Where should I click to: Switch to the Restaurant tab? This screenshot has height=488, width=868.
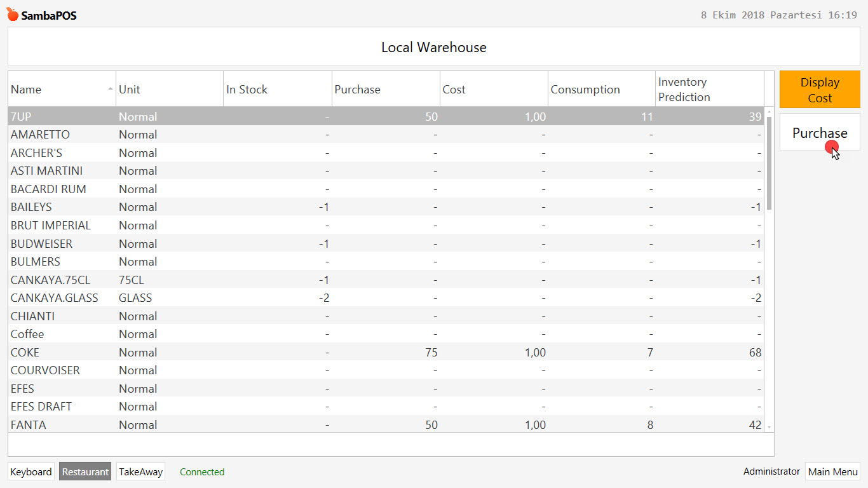[x=85, y=471]
